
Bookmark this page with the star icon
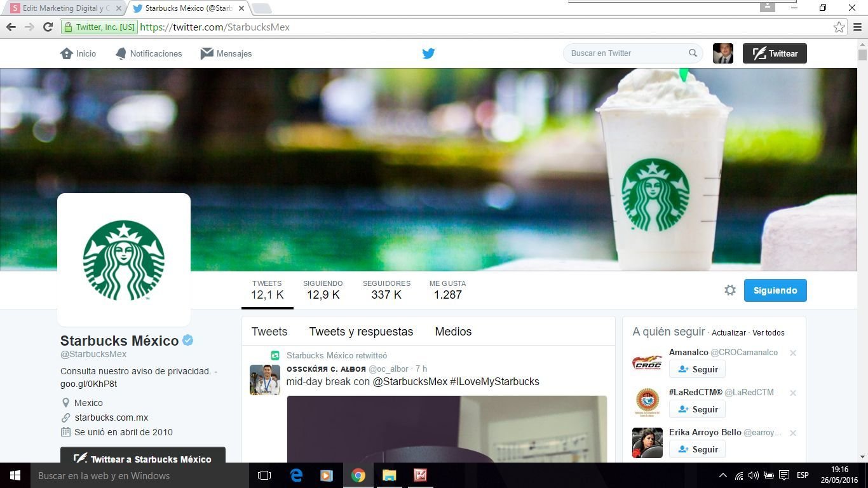point(839,27)
